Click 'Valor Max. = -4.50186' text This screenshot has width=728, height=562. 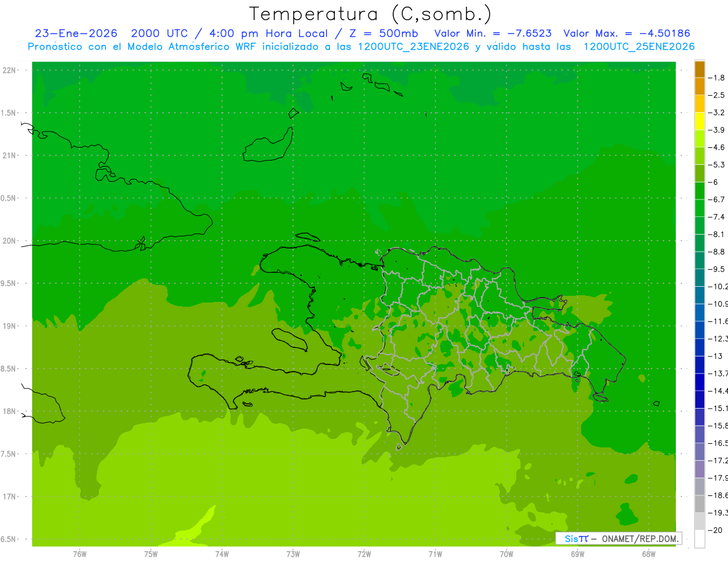tap(627, 33)
